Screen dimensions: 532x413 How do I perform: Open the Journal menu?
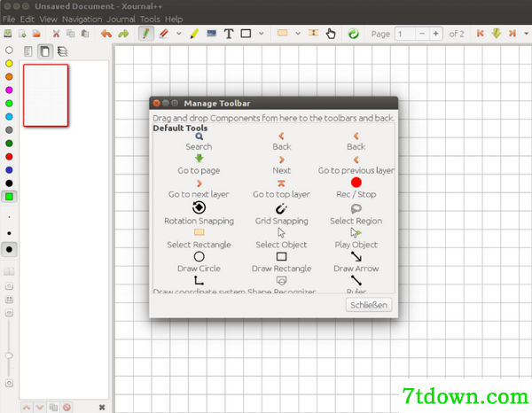[121, 19]
